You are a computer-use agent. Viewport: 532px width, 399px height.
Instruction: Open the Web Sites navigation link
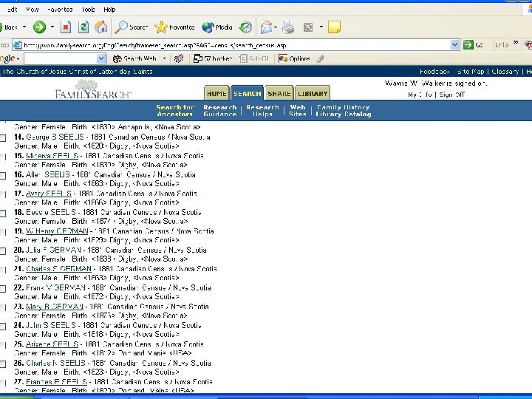298,111
